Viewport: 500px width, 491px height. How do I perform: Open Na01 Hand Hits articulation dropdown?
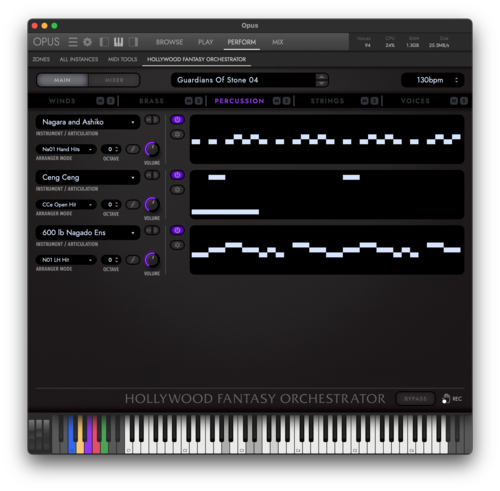tap(66, 149)
